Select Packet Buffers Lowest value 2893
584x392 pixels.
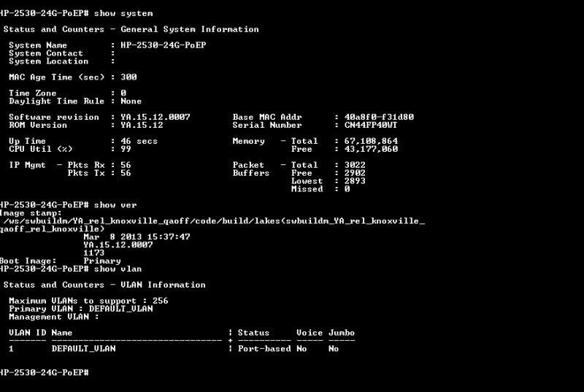[x=355, y=181]
